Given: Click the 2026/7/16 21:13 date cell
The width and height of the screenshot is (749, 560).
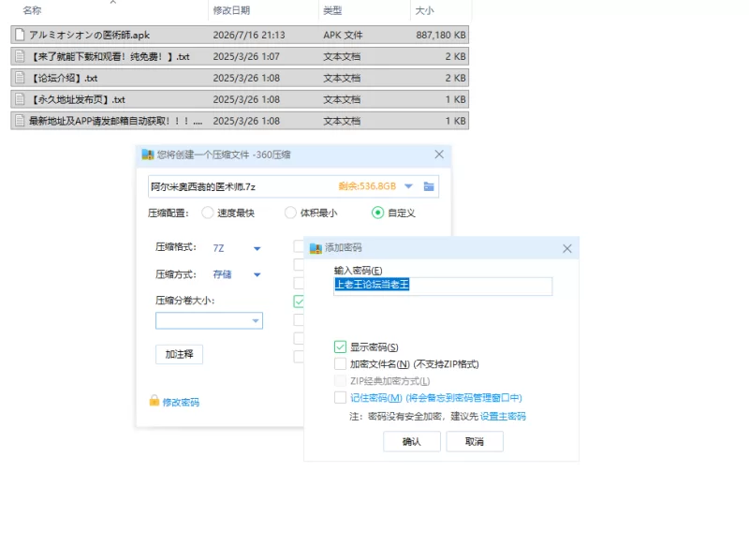Looking at the screenshot, I should pyautogui.click(x=249, y=35).
